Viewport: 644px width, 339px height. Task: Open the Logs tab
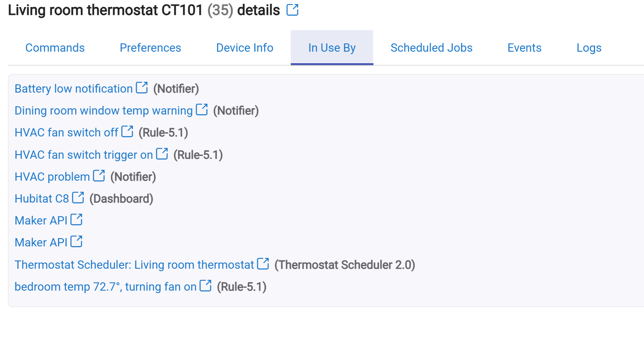(x=589, y=48)
